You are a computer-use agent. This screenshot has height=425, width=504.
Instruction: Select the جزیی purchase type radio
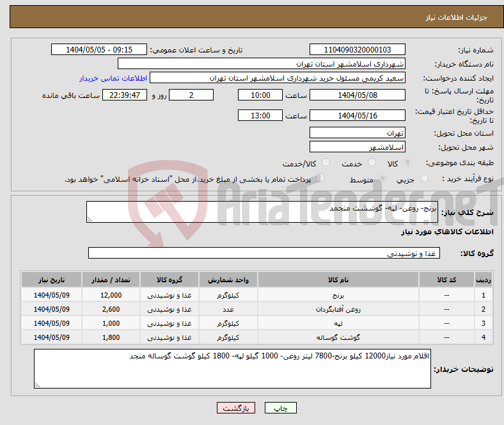424,178
